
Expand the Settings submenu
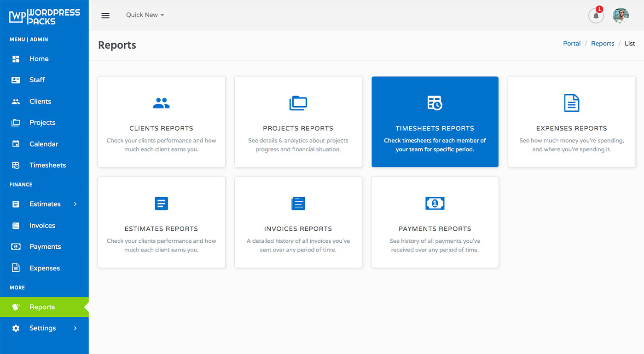(75, 328)
